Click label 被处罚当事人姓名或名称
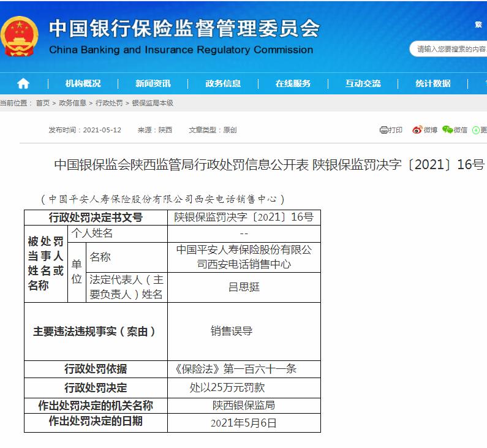 tap(46, 264)
